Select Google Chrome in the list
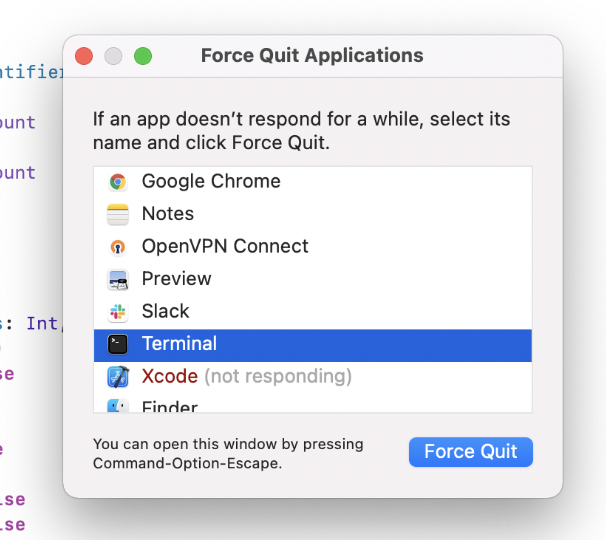This screenshot has width=606, height=540. [211, 182]
